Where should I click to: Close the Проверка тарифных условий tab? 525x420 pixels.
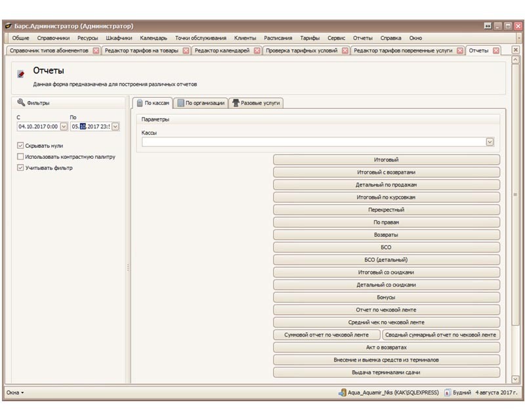coord(345,51)
